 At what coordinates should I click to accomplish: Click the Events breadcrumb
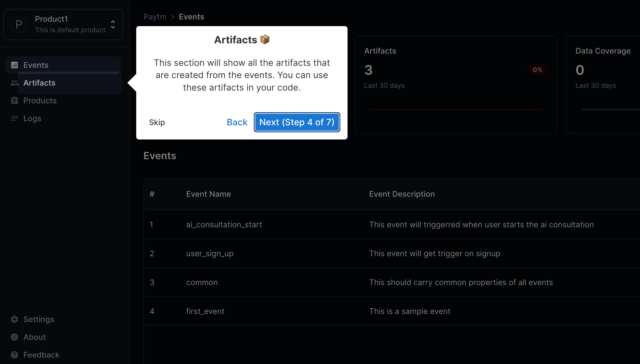[x=191, y=17]
